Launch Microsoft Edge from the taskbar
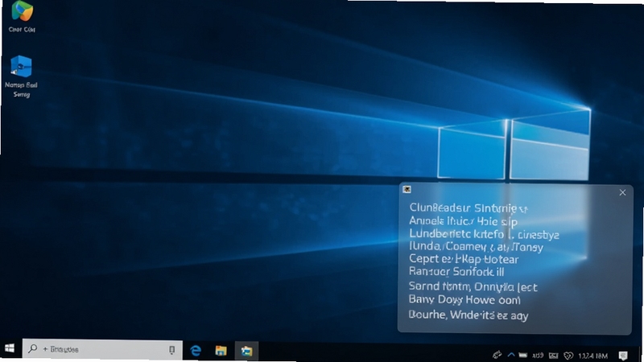Screen dimensions: 644x362 [x=196, y=351]
